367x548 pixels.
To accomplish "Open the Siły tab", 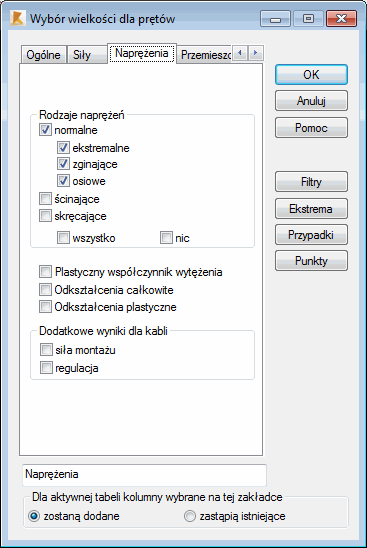I will coord(87,55).
